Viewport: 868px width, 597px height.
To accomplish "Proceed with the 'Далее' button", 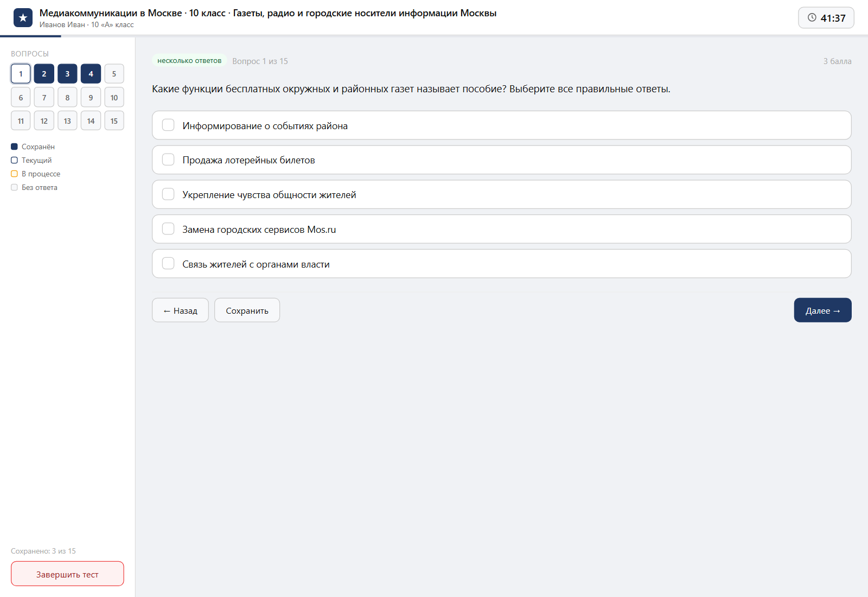I will coord(822,310).
